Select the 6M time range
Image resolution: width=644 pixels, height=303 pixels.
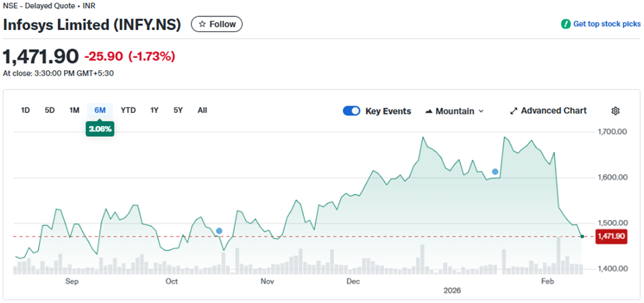click(x=99, y=110)
